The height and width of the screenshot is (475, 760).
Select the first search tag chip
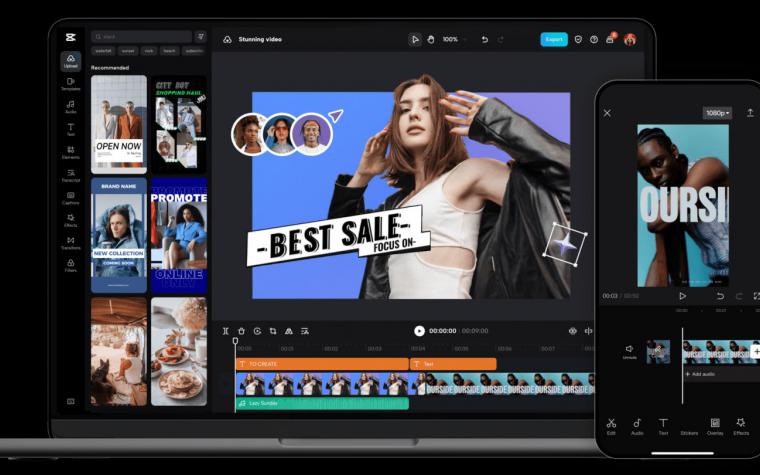pyautogui.click(x=103, y=51)
